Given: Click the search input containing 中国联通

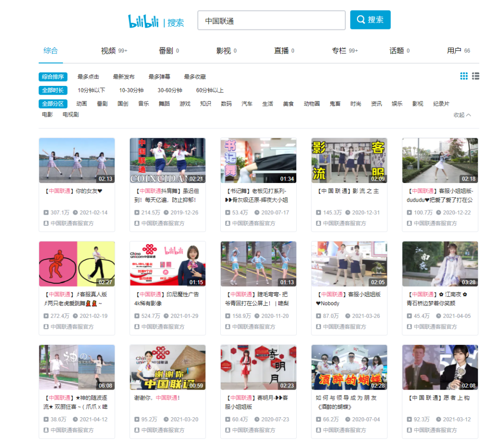Looking at the screenshot, I should tap(272, 20).
